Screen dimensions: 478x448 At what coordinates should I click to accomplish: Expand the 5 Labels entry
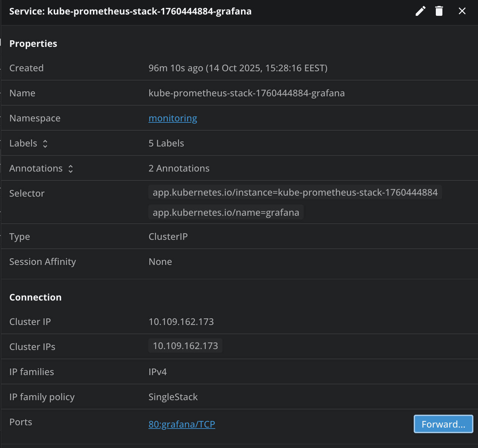166,143
